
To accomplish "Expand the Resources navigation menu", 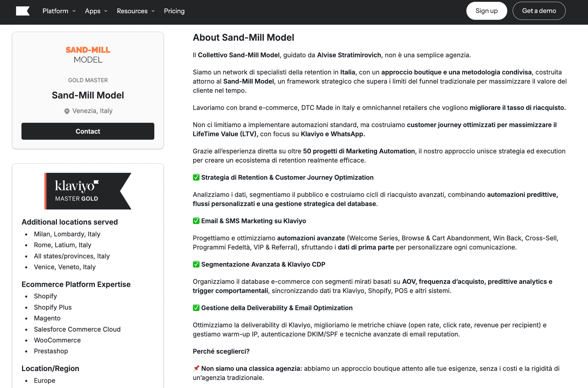I will tap(135, 11).
